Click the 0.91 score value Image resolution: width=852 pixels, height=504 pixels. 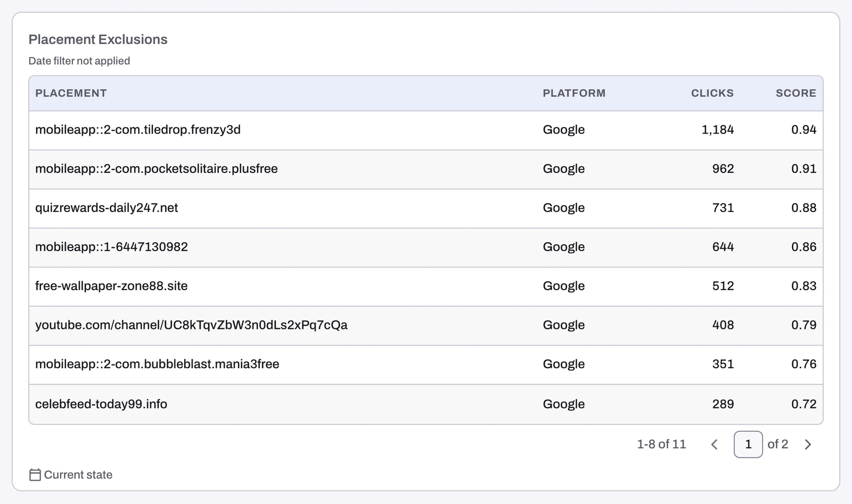tap(804, 169)
